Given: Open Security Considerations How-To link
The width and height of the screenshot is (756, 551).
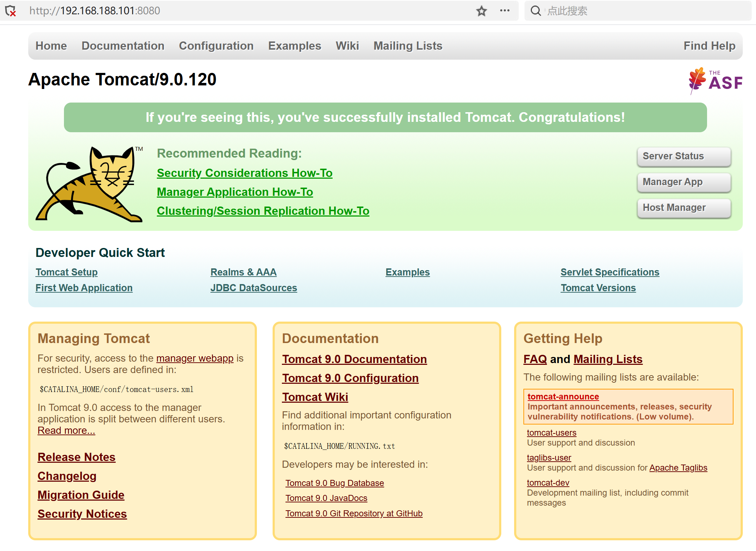Looking at the screenshot, I should tap(245, 173).
